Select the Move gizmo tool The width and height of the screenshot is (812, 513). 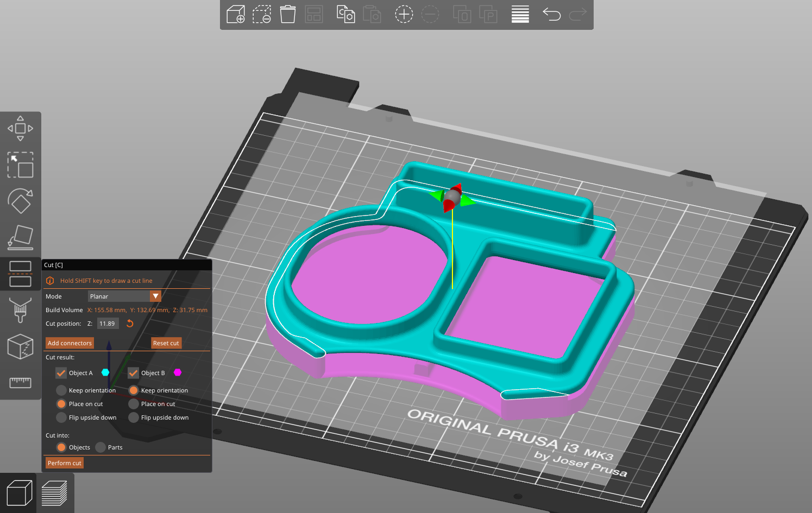20,129
